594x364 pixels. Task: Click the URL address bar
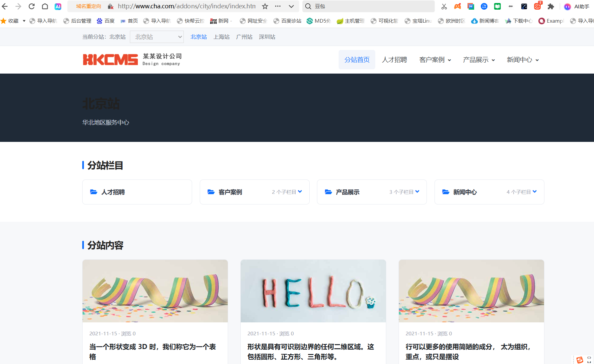pyautogui.click(x=186, y=6)
